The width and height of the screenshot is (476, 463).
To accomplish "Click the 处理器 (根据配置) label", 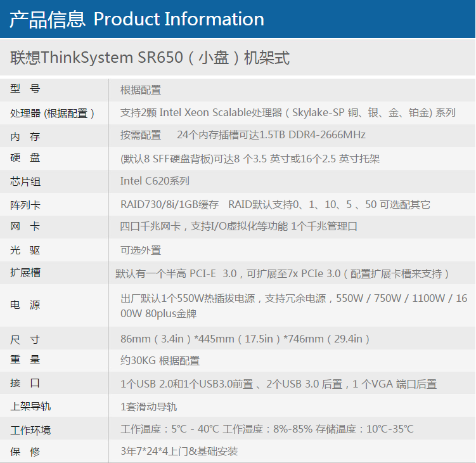I will (x=53, y=114).
